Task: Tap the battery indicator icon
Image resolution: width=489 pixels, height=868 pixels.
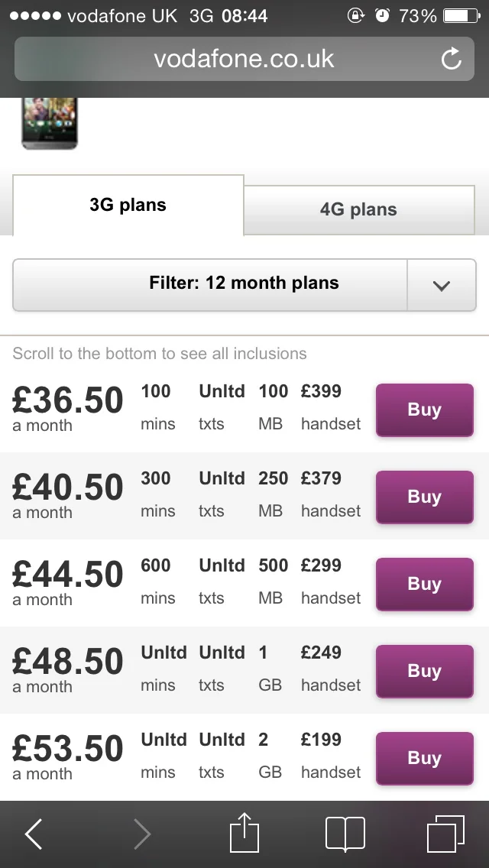Action: 461,15
